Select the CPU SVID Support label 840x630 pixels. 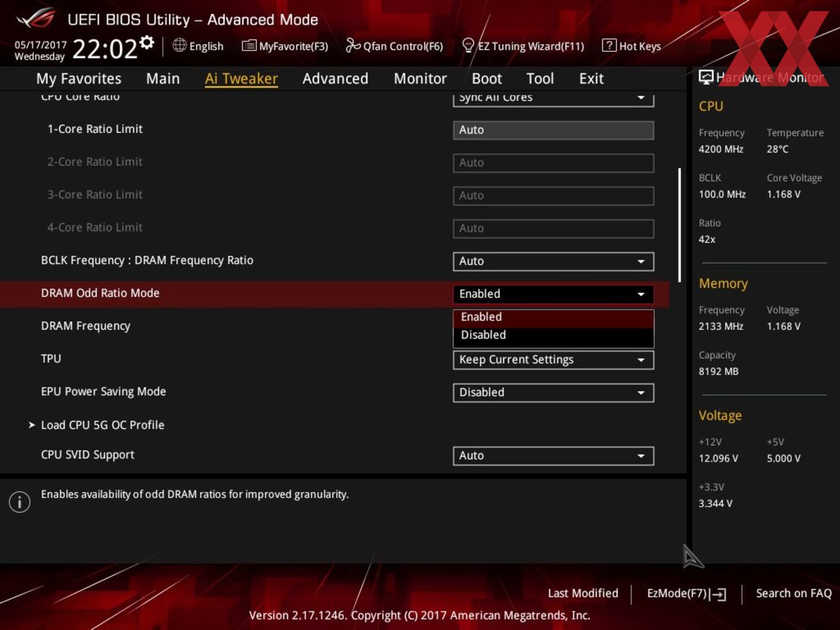pyautogui.click(x=87, y=455)
